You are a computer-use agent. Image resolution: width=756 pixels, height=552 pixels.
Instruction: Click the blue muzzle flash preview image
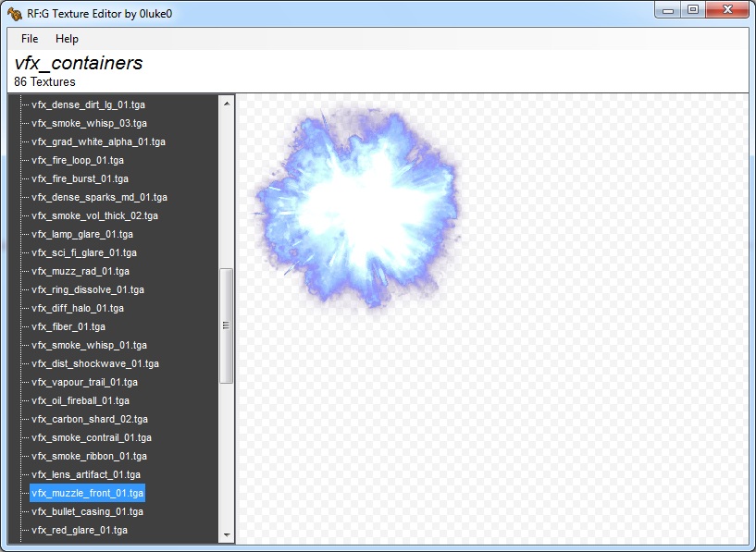(x=356, y=208)
